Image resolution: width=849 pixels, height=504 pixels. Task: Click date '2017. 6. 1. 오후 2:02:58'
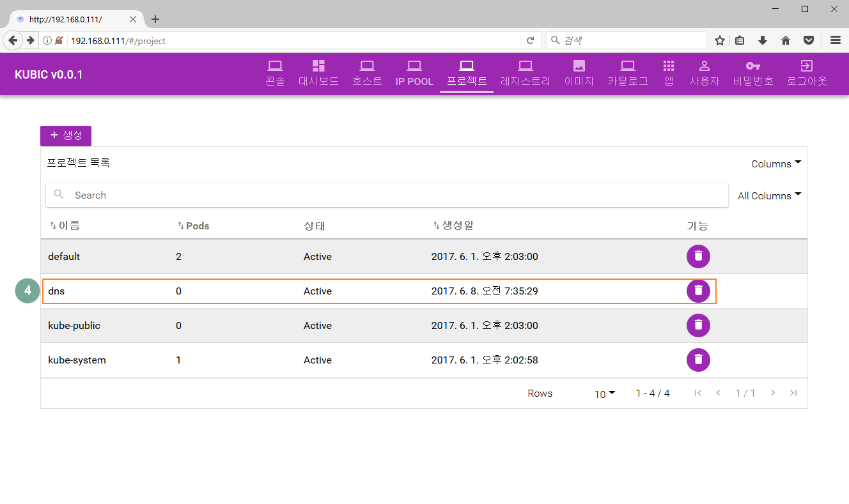[485, 360]
